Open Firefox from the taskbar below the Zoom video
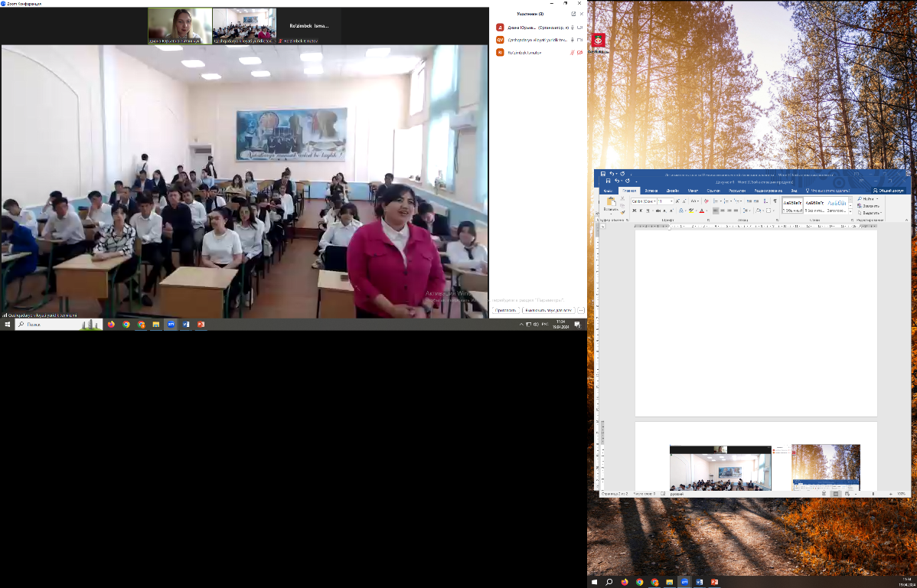Viewport: 917px width, 588px height. click(x=111, y=324)
